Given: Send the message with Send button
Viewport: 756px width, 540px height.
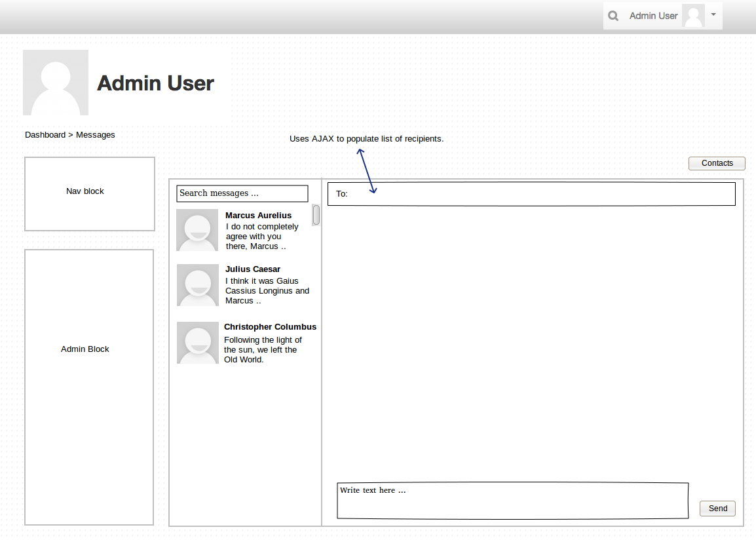Looking at the screenshot, I should click(717, 508).
